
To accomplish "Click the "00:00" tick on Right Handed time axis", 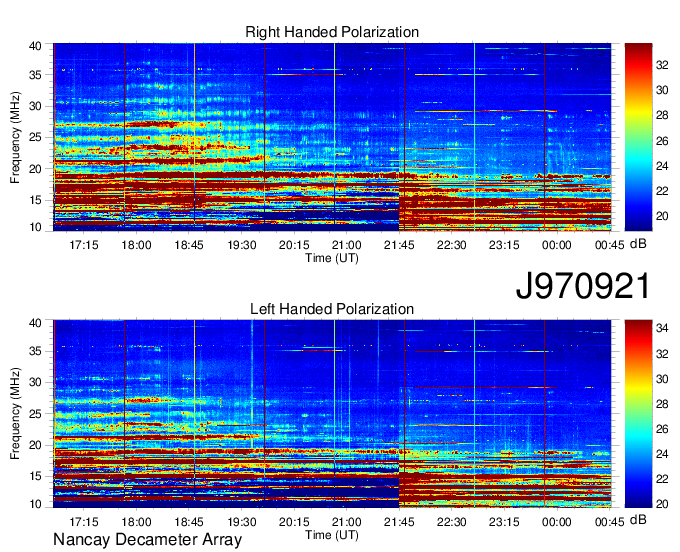I will tap(556, 245).
